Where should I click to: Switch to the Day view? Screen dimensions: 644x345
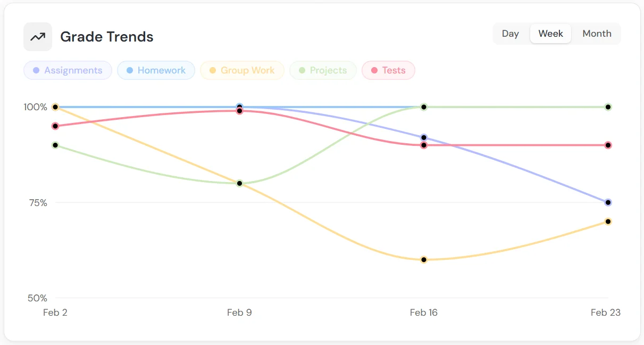[510, 33]
